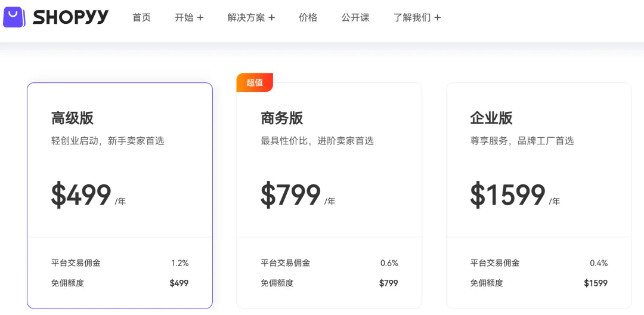644x315 pixels.
Task: Click the 0.6% commission rate value
Action: [x=389, y=263]
